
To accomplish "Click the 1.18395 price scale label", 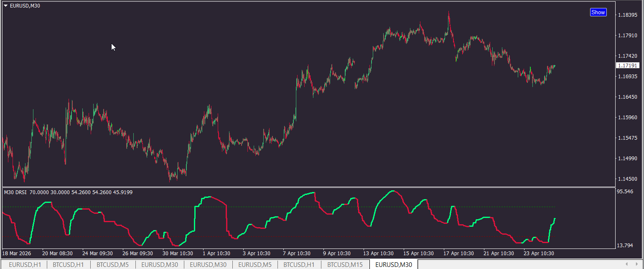I will [x=627, y=15].
